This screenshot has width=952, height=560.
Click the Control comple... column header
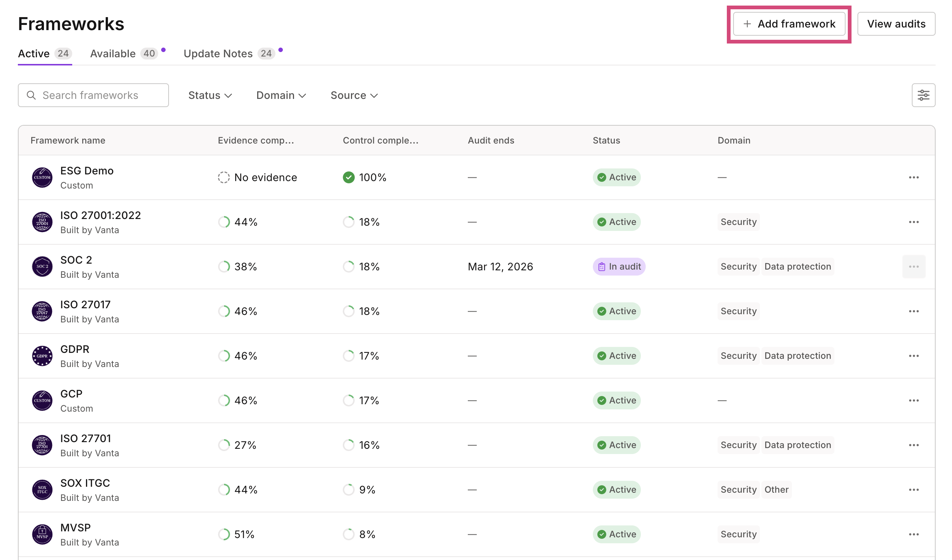380,141
